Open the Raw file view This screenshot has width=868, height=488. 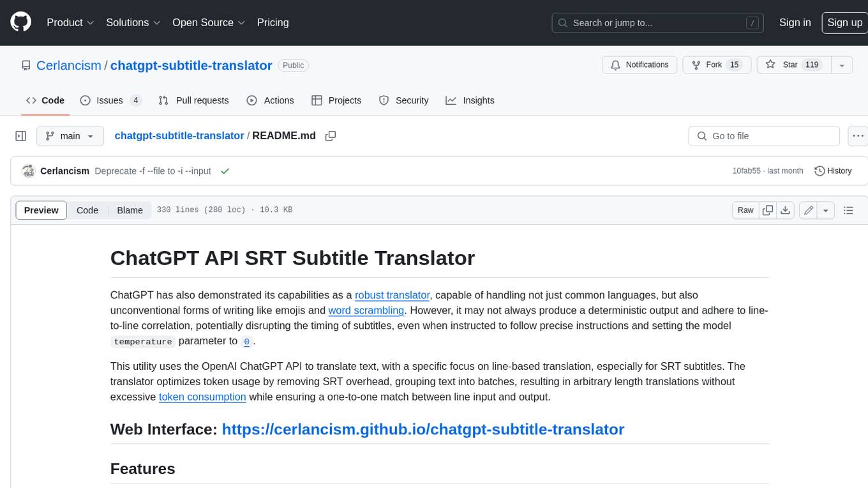tap(745, 210)
